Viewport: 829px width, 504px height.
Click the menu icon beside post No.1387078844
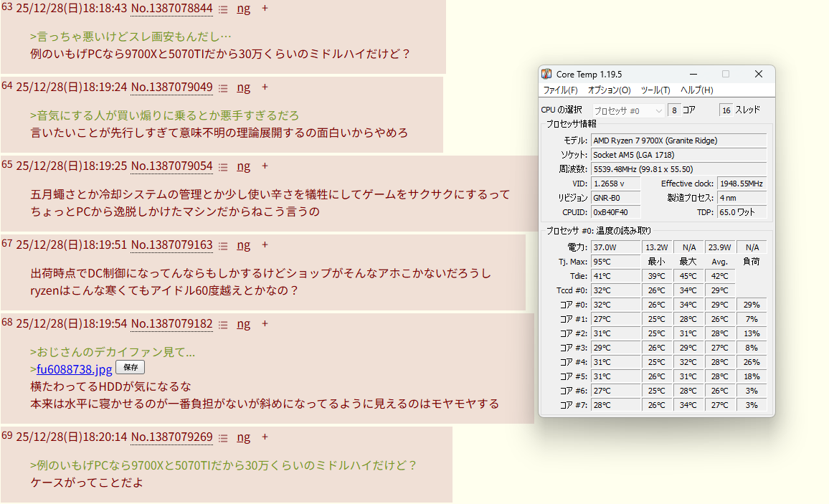pyautogui.click(x=223, y=9)
